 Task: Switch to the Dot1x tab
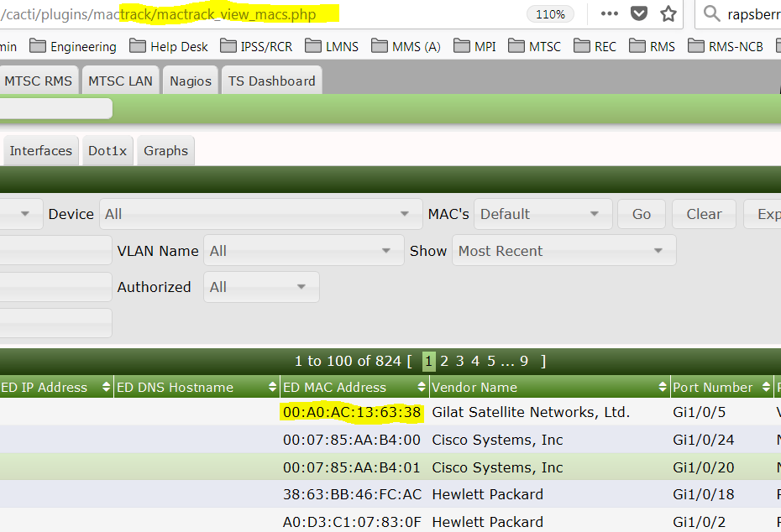point(107,150)
